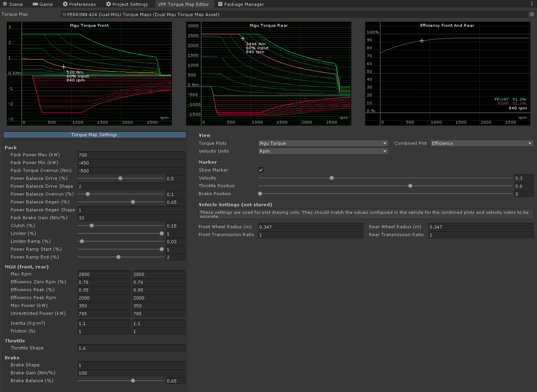Switch to the VPP Torque Map Editor tab
Screen dimensions: 537x392
(x=183, y=4)
